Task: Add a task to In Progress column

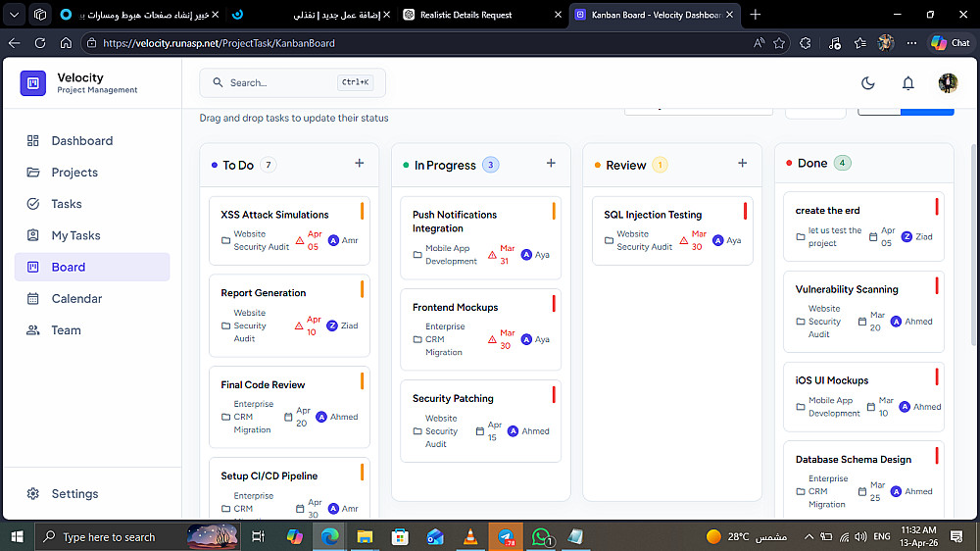Action: 551,163
